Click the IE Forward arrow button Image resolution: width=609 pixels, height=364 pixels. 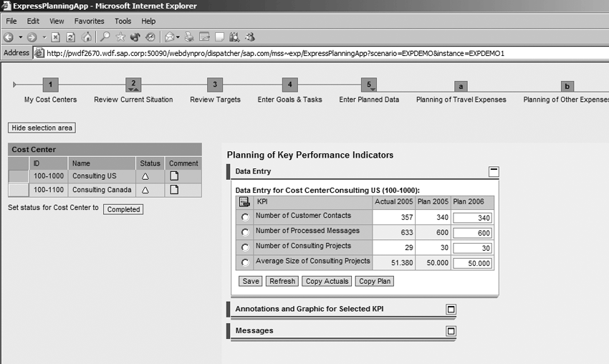32,37
